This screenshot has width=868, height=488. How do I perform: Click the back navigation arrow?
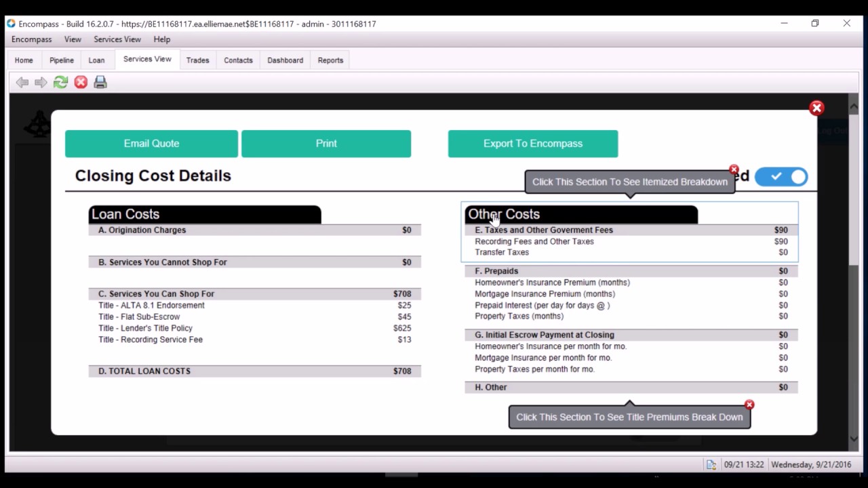pyautogui.click(x=22, y=82)
